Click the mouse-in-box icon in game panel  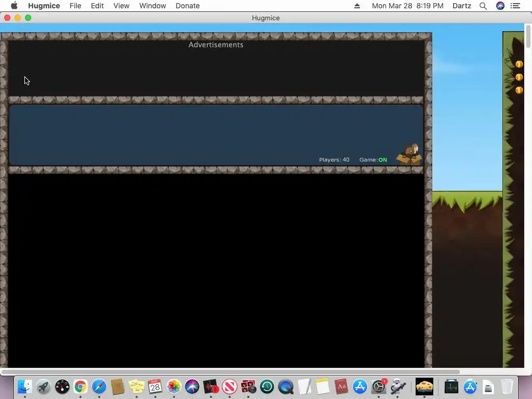point(410,154)
